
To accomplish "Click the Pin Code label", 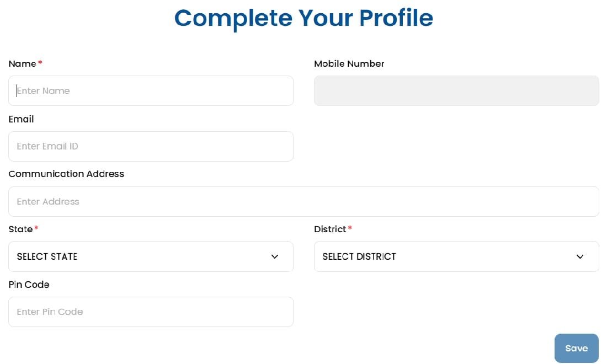I will click(29, 285).
